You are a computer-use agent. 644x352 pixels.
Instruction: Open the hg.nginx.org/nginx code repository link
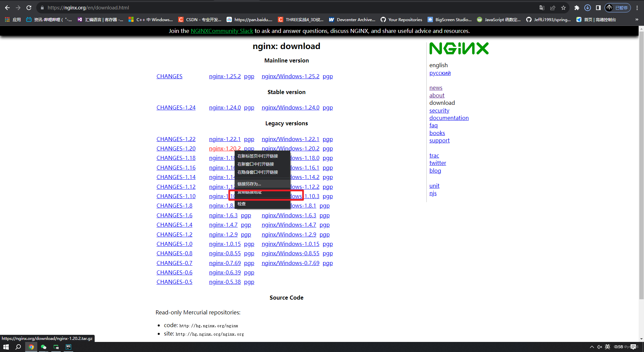209,326
